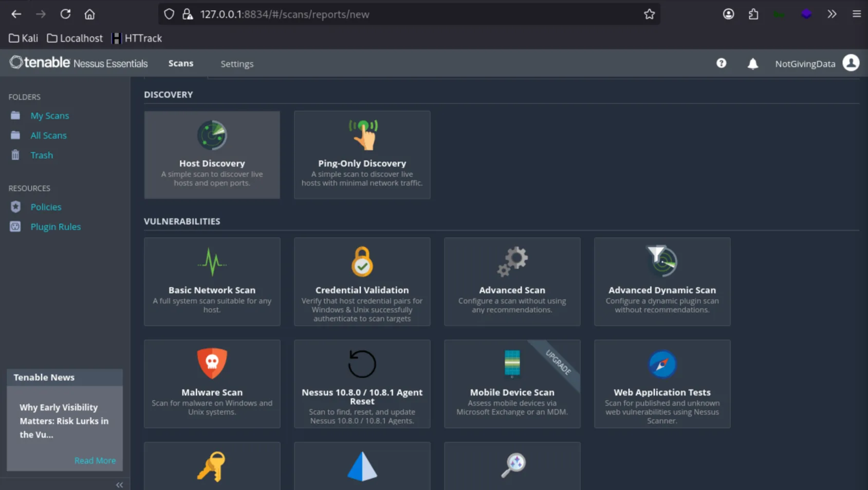Open the Policies resource page

click(46, 207)
